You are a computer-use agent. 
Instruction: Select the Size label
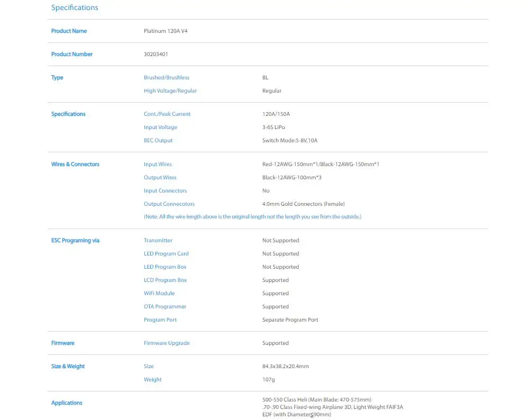point(149,367)
